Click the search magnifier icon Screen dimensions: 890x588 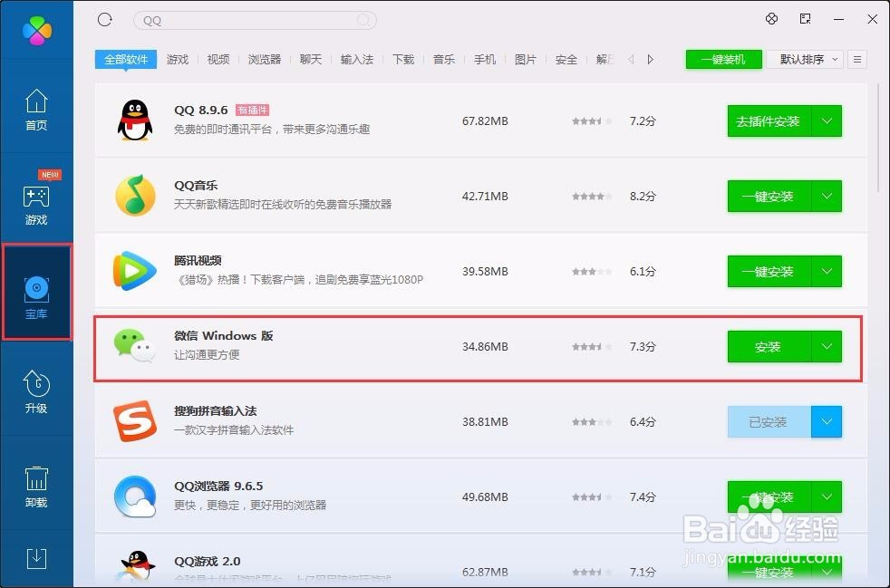[363, 21]
